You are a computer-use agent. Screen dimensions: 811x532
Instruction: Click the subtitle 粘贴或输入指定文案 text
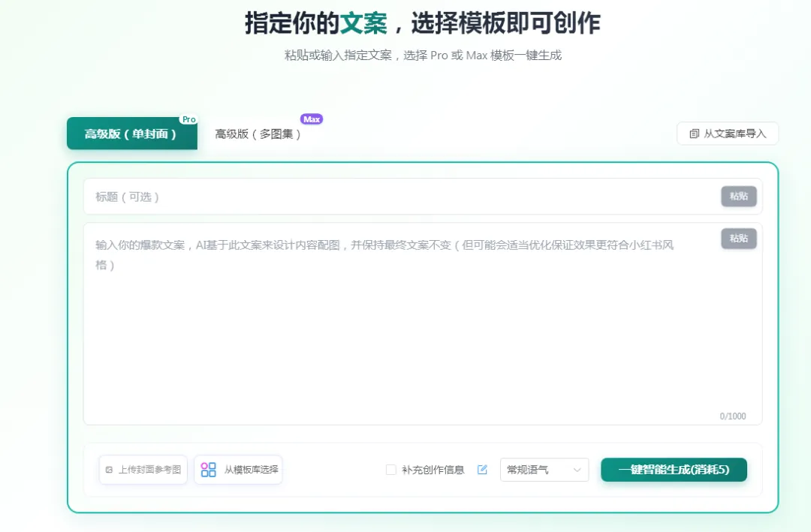[x=338, y=56]
